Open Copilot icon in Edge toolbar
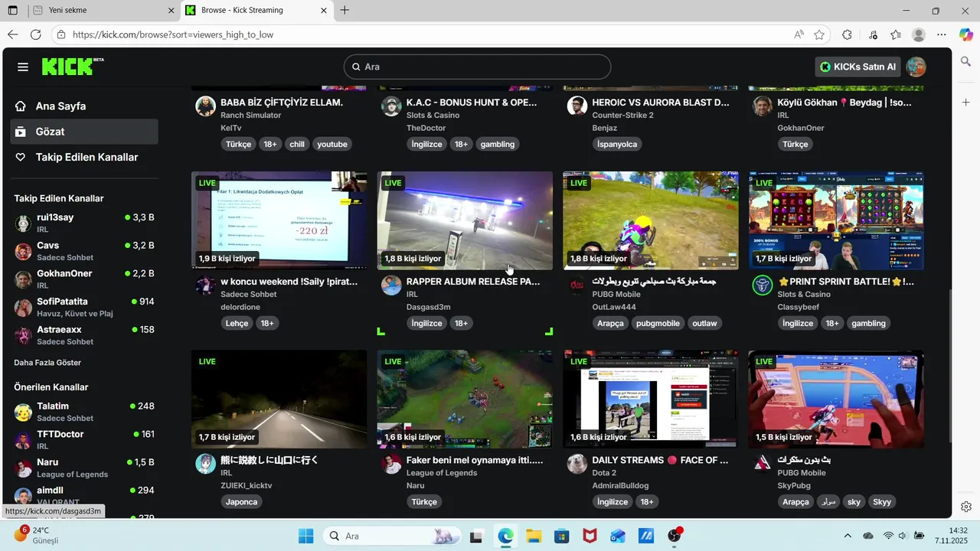 [x=965, y=34]
